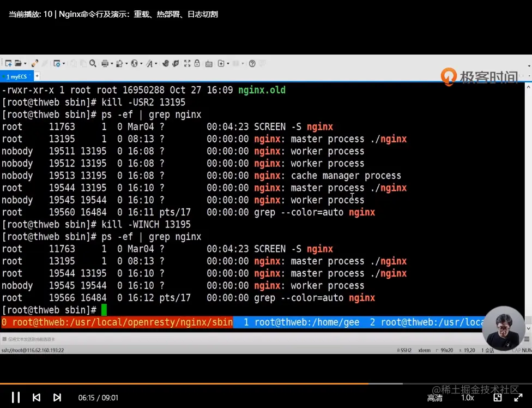Image resolution: width=532 pixels, height=408 pixels.
Task: Toggle the video fullscreen arrows icon
Action: [x=518, y=398]
